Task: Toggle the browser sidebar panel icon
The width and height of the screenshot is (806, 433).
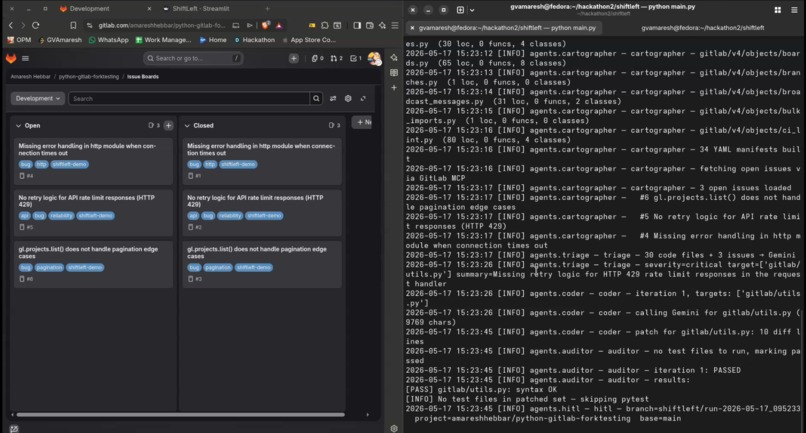Action: 357,25
